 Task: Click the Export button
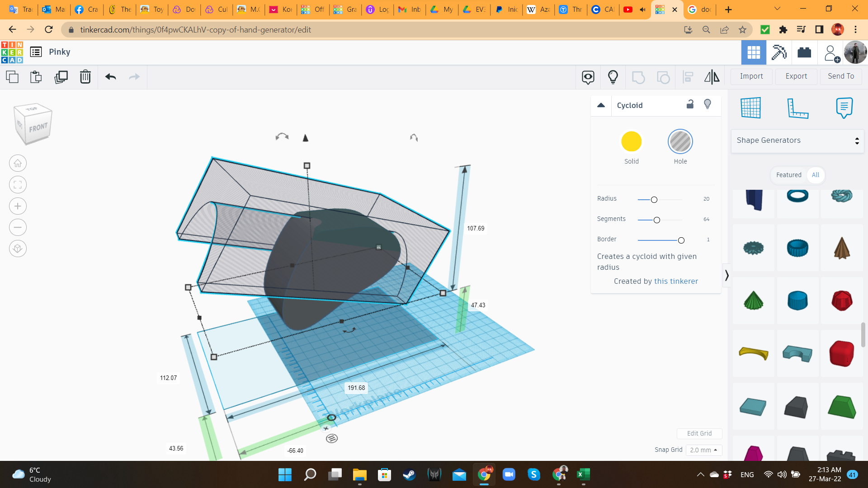click(x=796, y=76)
